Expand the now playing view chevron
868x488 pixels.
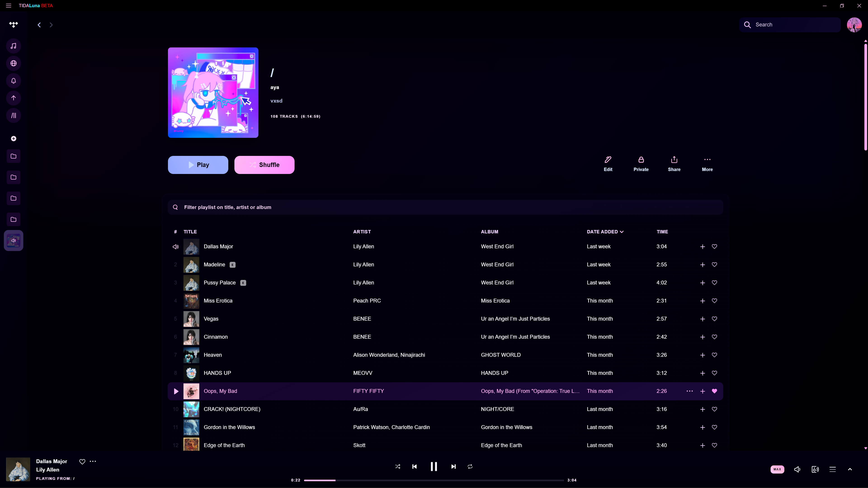[x=850, y=469]
